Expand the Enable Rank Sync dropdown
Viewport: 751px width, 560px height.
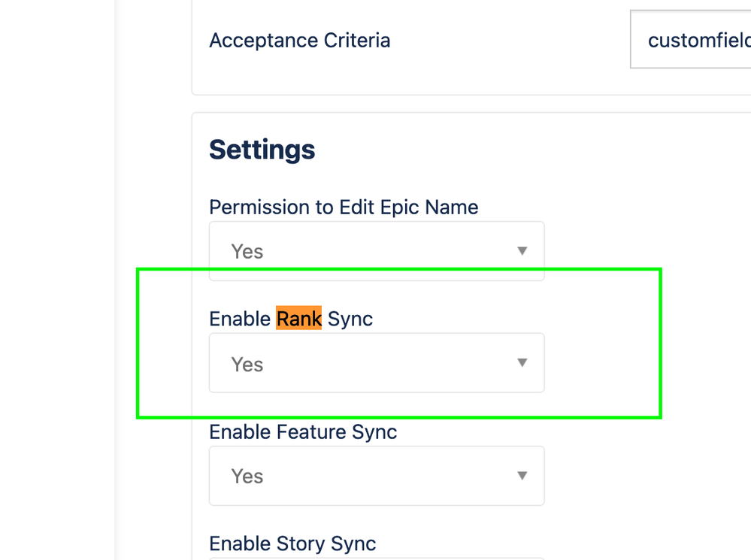376,364
